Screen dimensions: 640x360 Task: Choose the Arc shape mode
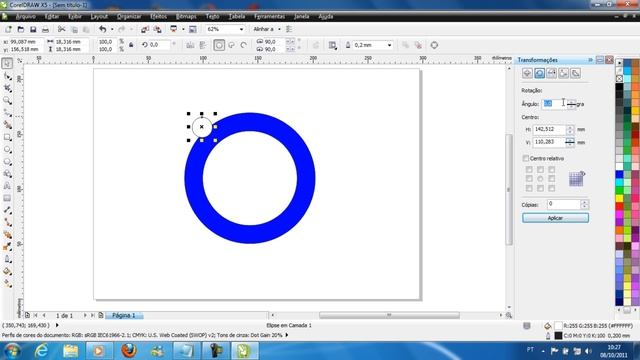click(x=244, y=45)
